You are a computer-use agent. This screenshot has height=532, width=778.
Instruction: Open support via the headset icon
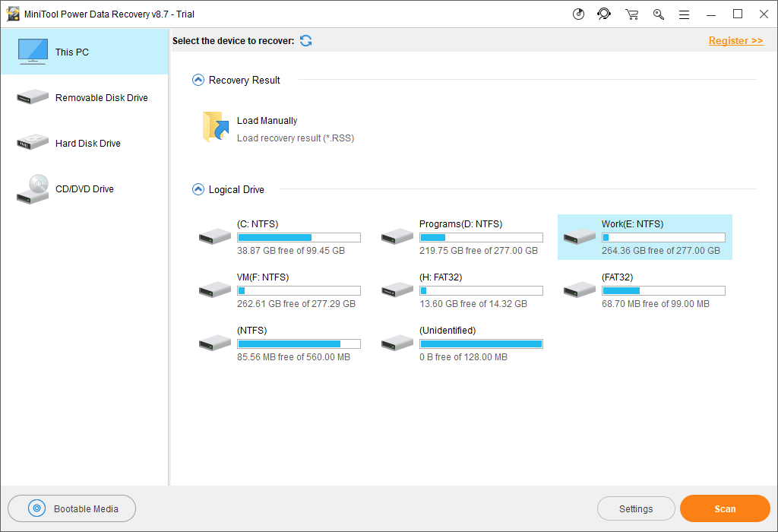click(x=604, y=14)
